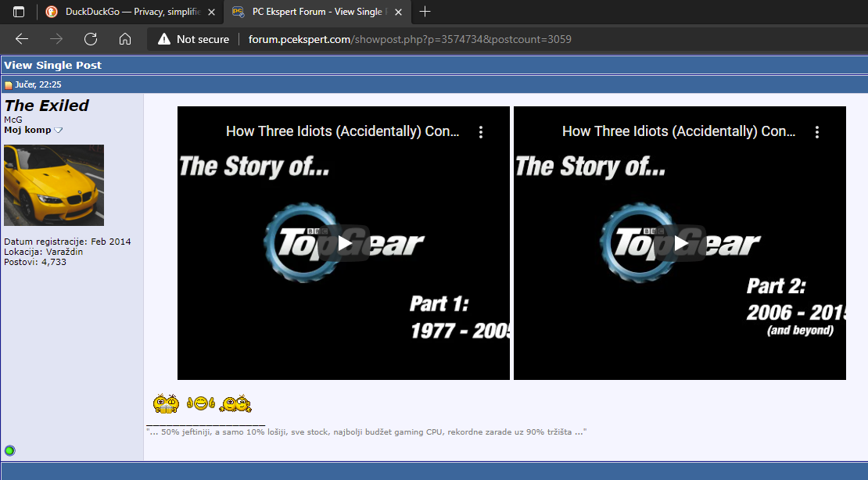Screen dimensions: 868x480
Task: Click the thumbs-up smiley
Action: click(x=200, y=403)
